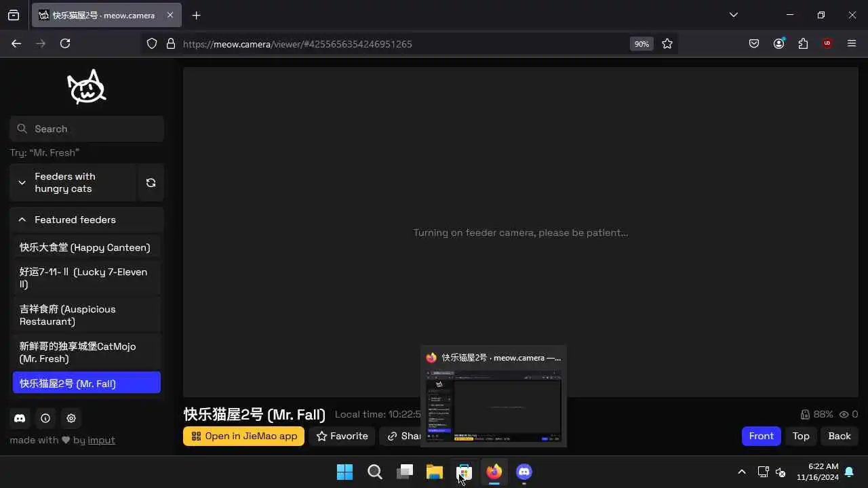Select the highlighted Mr. Fall feeder
The height and width of the screenshot is (488, 868).
click(87, 383)
